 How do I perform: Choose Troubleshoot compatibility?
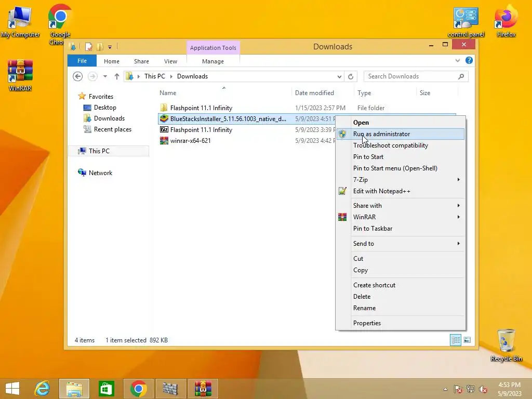coord(401,145)
